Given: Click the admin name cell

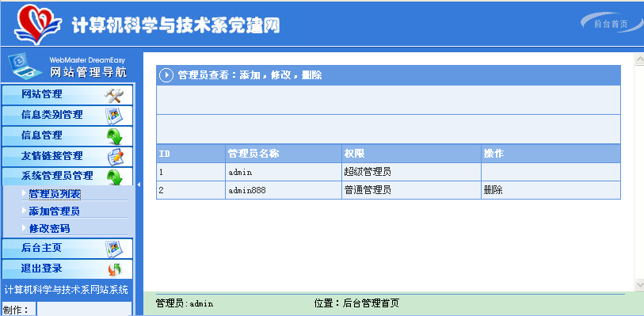Looking at the screenshot, I should click(284, 172).
